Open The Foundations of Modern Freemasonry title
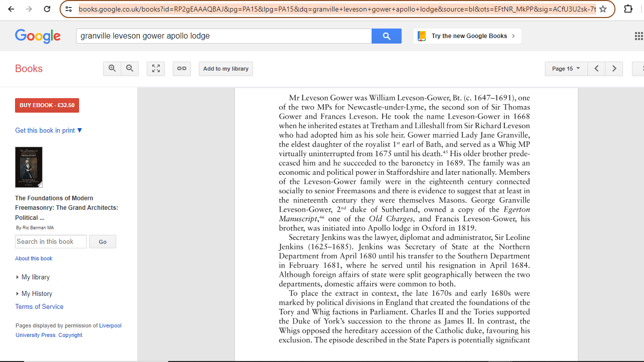This screenshot has width=644, height=362. point(67,208)
